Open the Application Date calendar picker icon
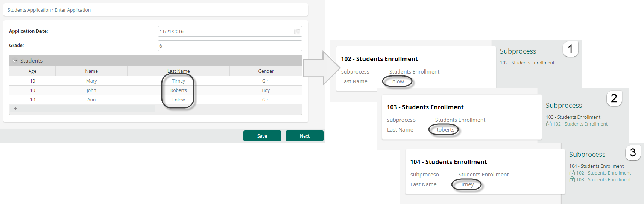The height and width of the screenshot is (204, 644). [x=297, y=32]
